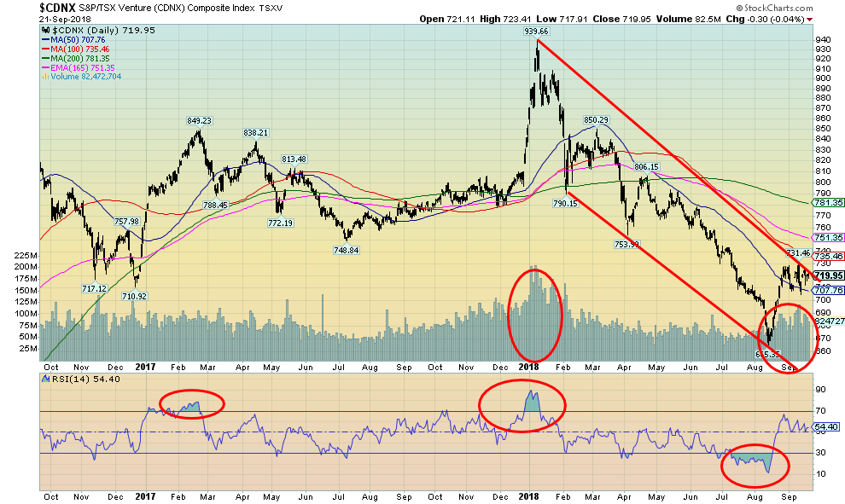Click the "High 723.41" value

[x=506, y=19]
